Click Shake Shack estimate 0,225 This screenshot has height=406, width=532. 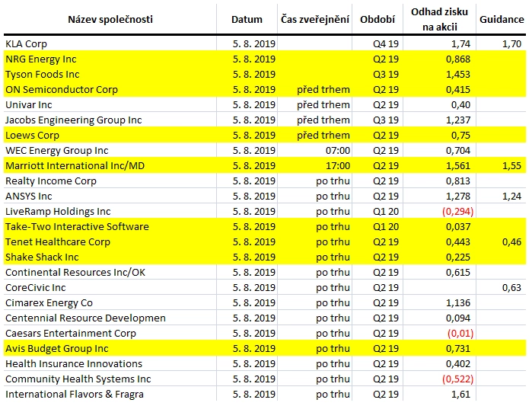coord(458,257)
